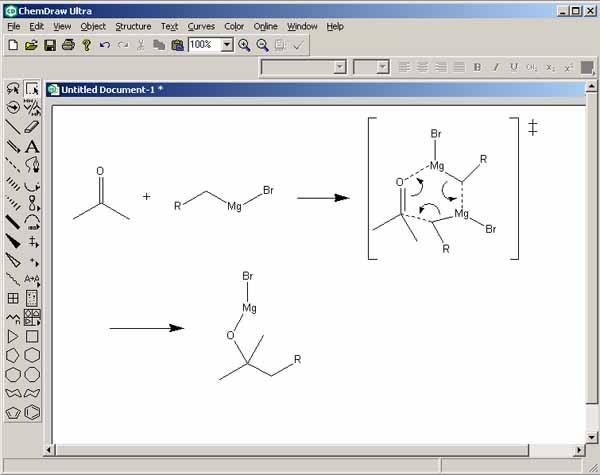Select the Bold Bond tool
Screen dimensions: 600x475
[x=13, y=222]
